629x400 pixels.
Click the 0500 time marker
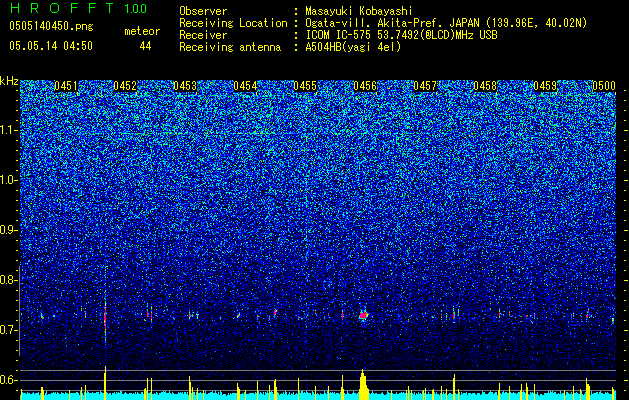604,86
